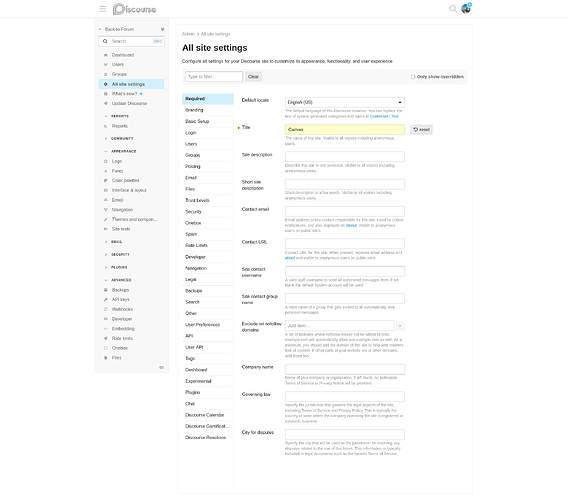568x500 pixels.
Task: Click the plus button for nofollow domains
Action: [400, 326]
